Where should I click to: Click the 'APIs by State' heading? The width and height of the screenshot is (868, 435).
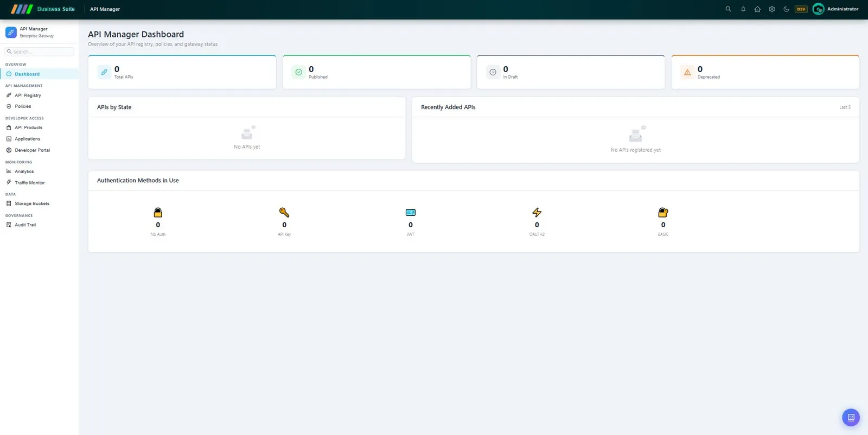coord(114,107)
